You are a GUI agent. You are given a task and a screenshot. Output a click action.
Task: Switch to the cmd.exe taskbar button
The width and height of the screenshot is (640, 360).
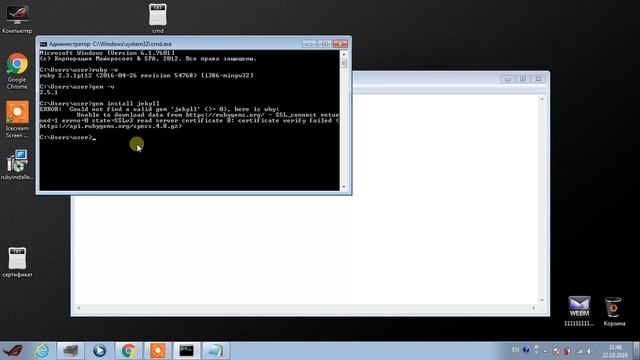click(x=187, y=351)
